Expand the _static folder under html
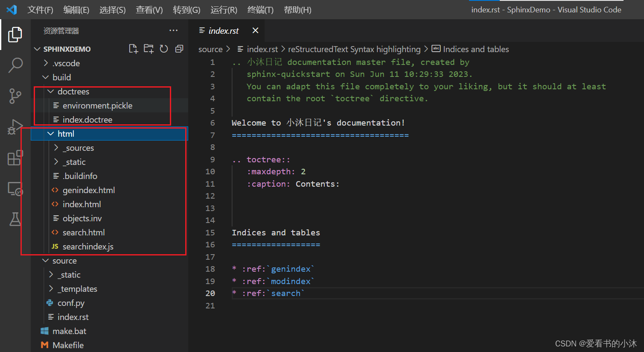The height and width of the screenshot is (352, 644). click(x=56, y=162)
